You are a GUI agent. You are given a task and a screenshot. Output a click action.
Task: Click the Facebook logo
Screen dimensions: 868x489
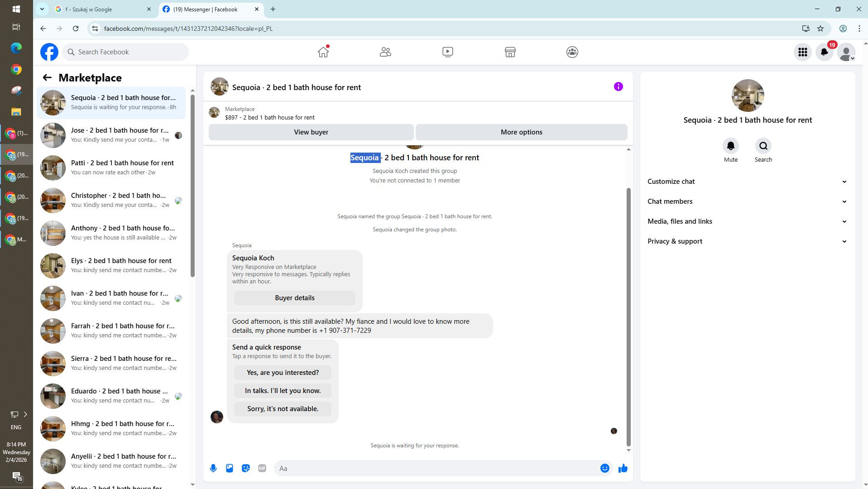49,52
